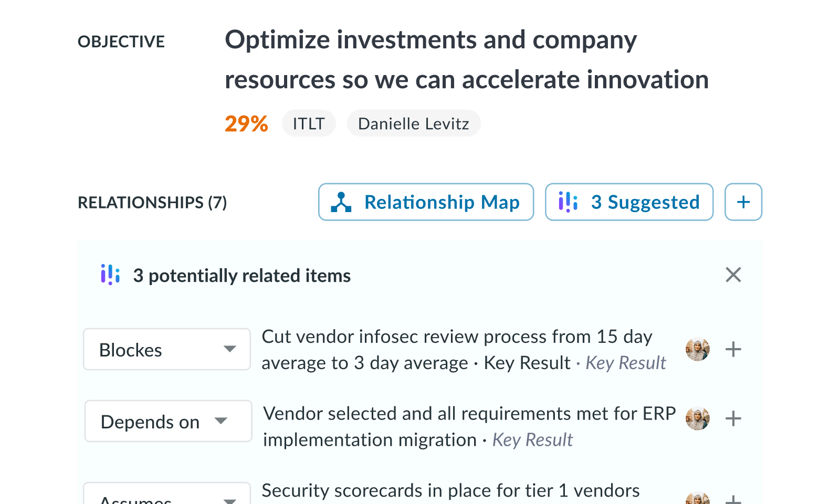Click the ITLT tag

pyautogui.click(x=309, y=123)
